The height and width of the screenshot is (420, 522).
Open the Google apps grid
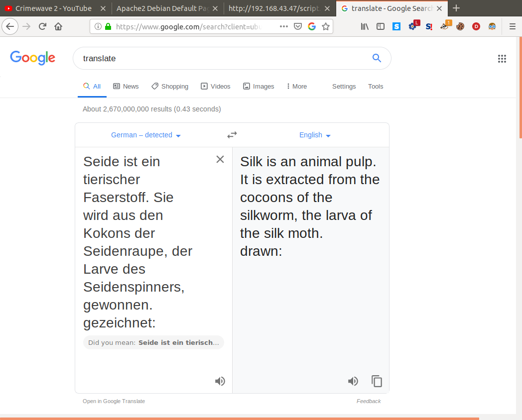(x=502, y=59)
